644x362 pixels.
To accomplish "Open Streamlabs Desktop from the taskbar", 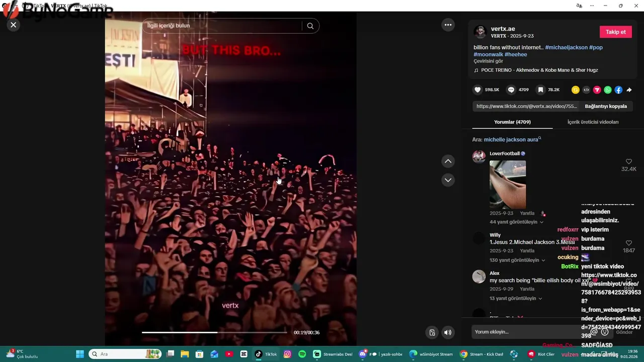I will tap(333, 354).
